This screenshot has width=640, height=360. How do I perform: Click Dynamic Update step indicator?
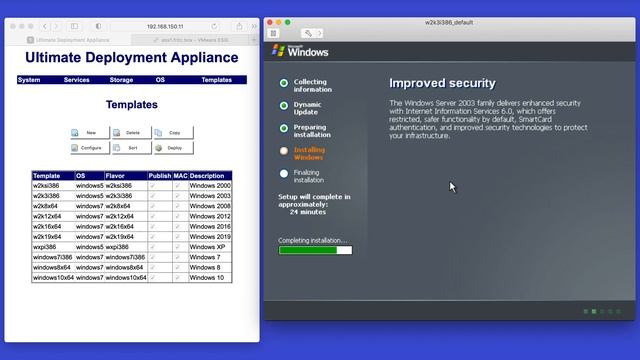click(284, 106)
